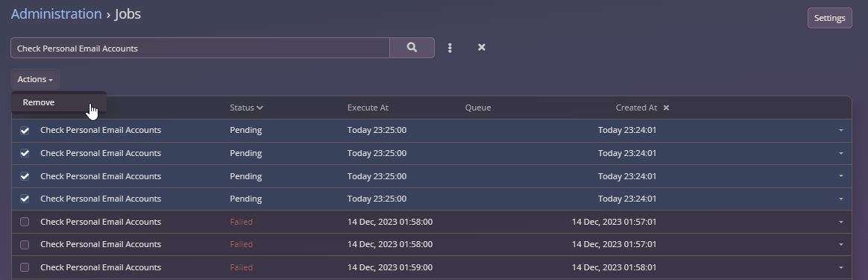The image size is (868, 280).
Task: Reset search with the X icon
Action: pos(482,48)
